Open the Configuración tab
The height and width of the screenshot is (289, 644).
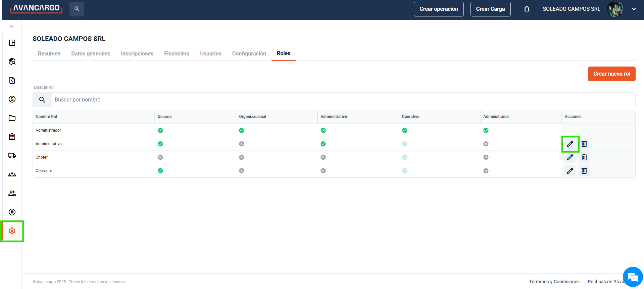249,53
